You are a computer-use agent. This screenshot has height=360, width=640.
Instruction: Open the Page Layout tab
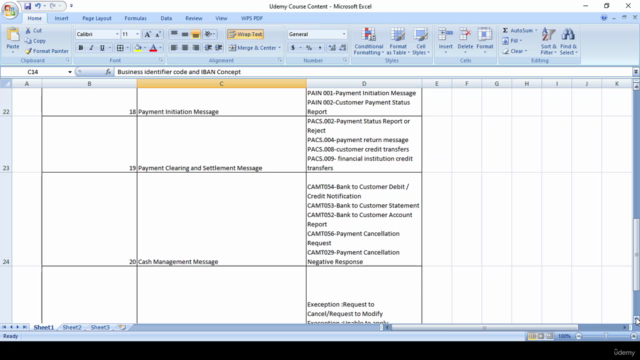coord(97,18)
